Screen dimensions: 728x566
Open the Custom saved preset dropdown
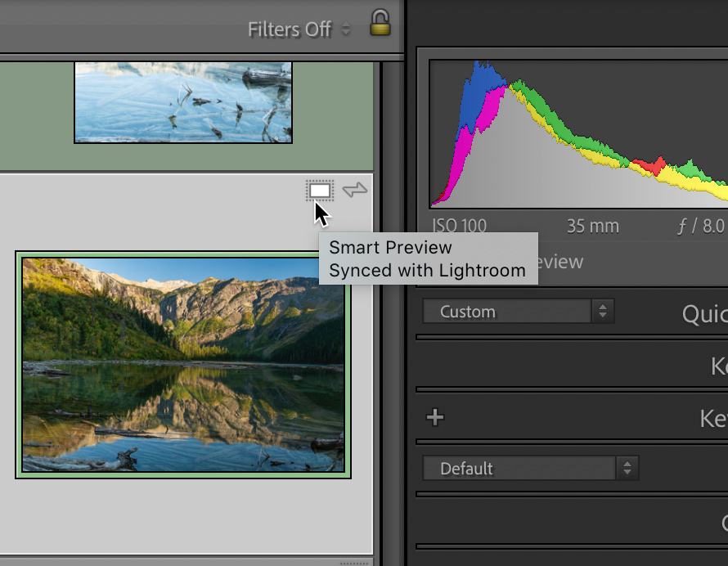coord(518,312)
